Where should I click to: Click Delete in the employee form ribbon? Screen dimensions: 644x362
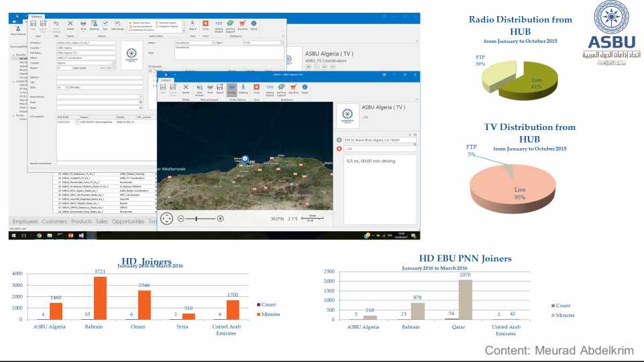point(70,25)
